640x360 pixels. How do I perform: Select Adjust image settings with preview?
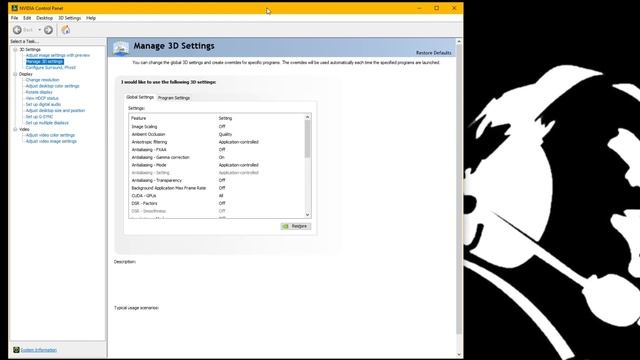click(x=58, y=55)
